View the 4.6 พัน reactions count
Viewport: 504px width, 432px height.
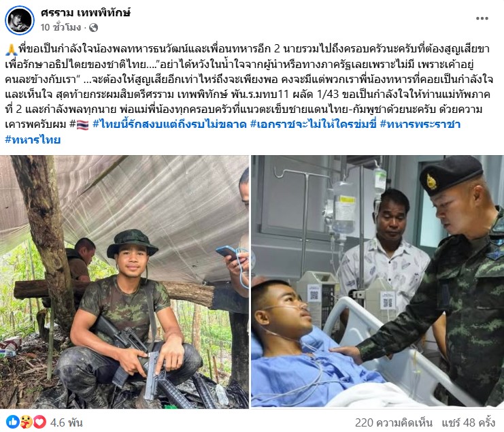click(66, 422)
